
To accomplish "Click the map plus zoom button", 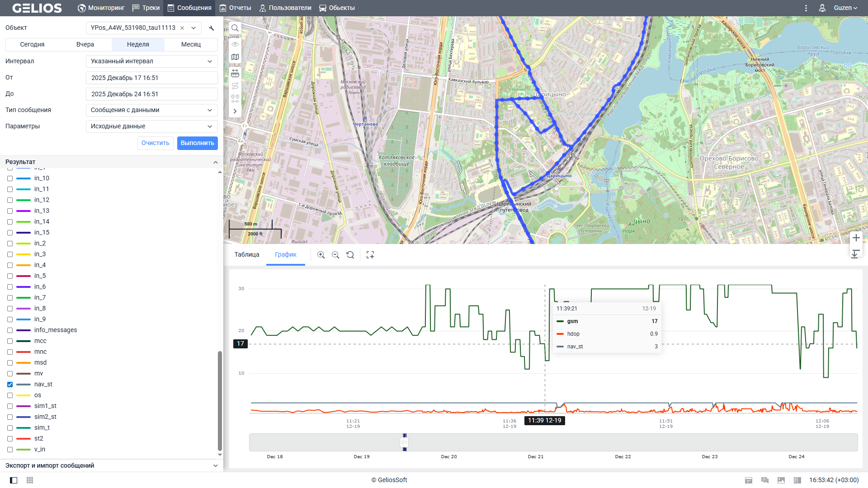I will [x=856, y=238].
